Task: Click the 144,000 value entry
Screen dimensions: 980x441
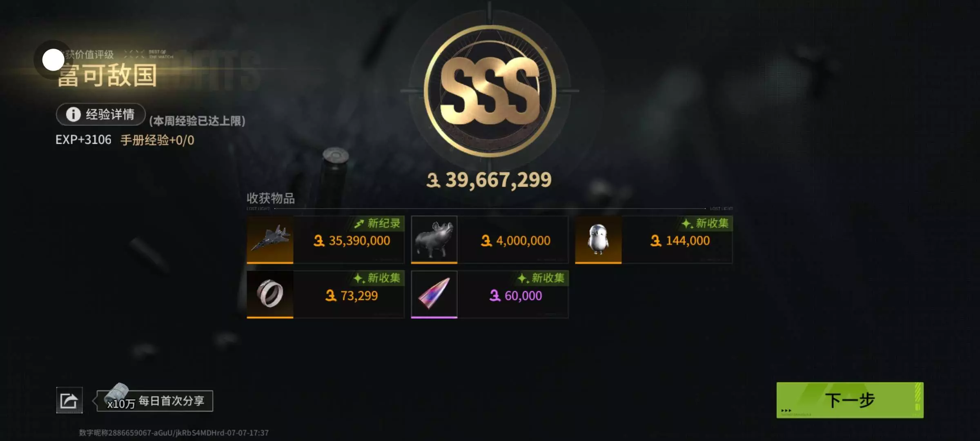Action: coord(680,241)
